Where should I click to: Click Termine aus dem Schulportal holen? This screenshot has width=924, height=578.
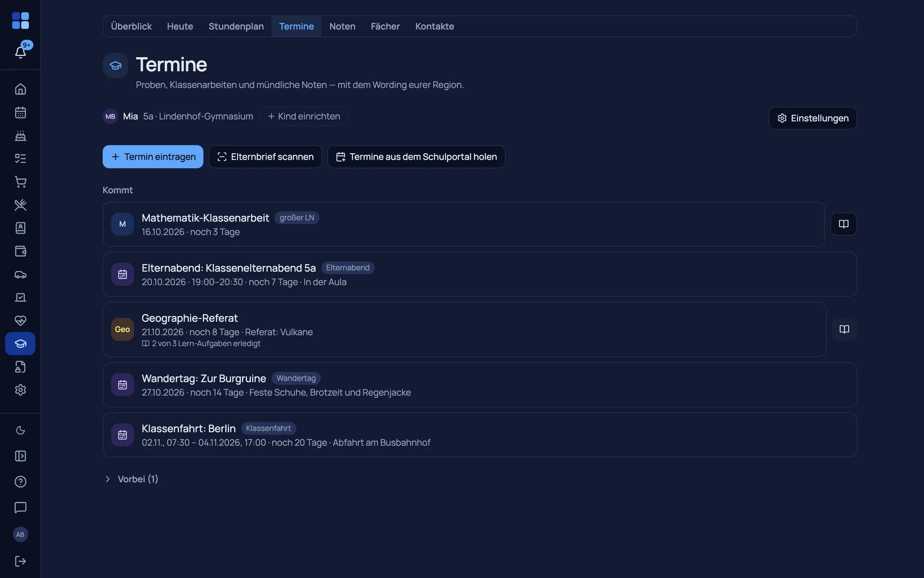[416, 157]
